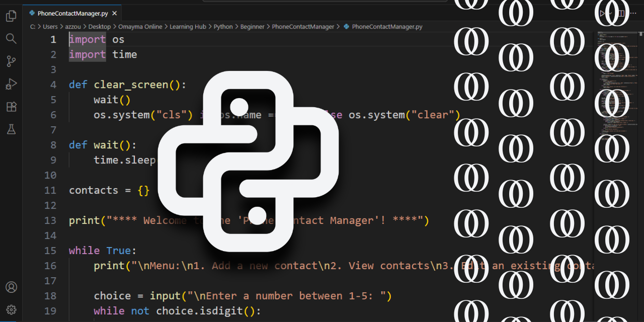Open the Beginner breadcrumb segment
Viewport: 644px width, 322px height.
point(253,27)
